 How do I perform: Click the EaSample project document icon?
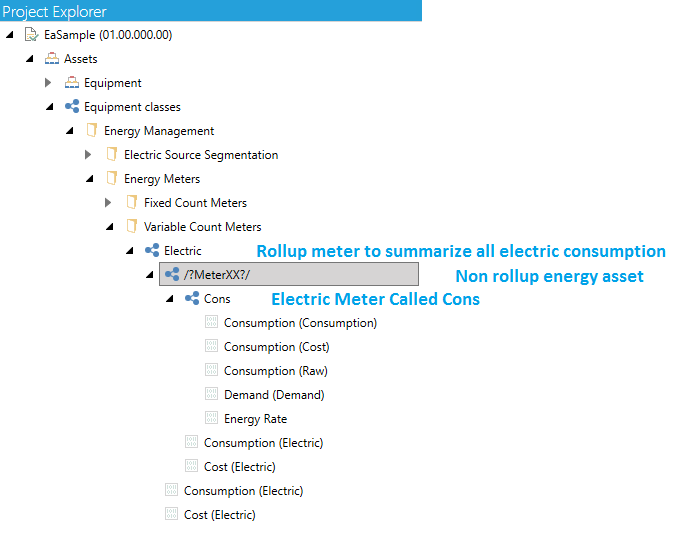pyautogui.click(x=31, y=35)
